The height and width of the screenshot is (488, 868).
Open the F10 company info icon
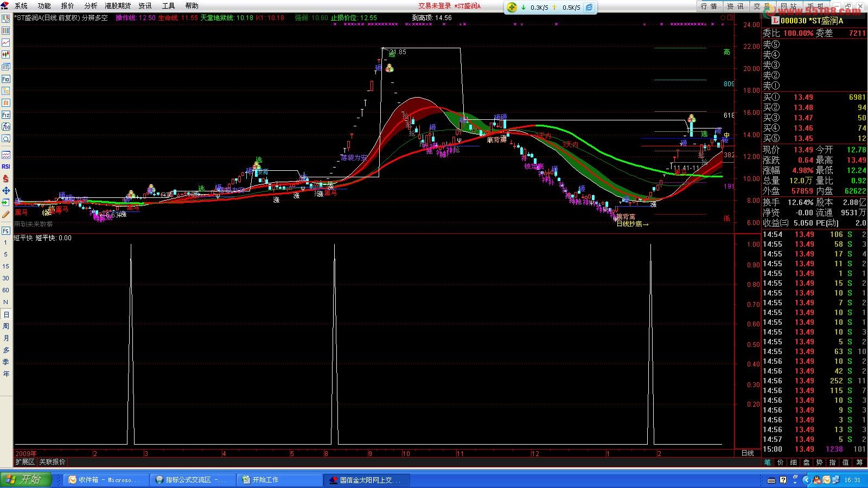[x=6, y=79]
